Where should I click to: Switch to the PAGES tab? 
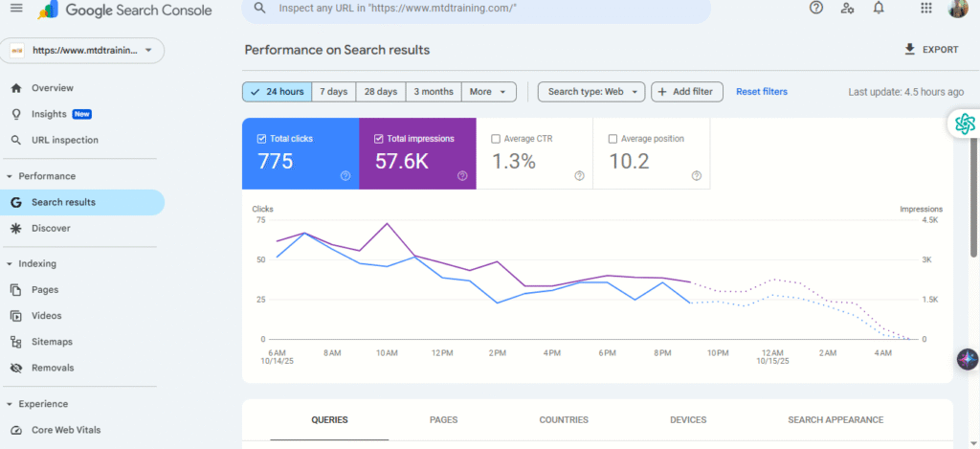pyautogui.click(x=444, y=420)
